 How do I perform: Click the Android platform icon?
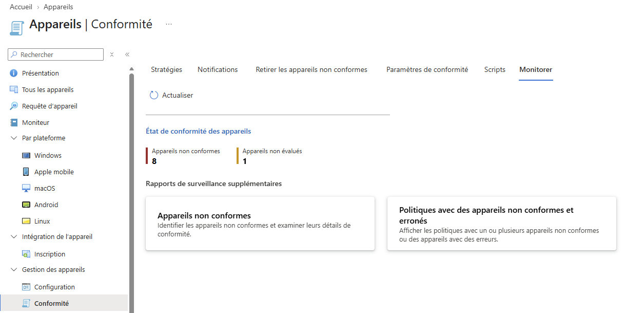(x=26, y=205)
